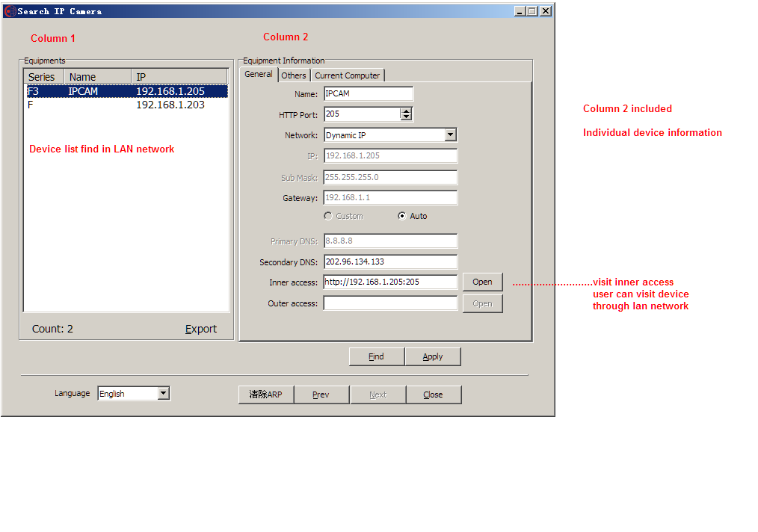Screen dimensions: 758x532
Task: Open the Network type dropdown
Action: pyautogui.click(x=450, y=135)
